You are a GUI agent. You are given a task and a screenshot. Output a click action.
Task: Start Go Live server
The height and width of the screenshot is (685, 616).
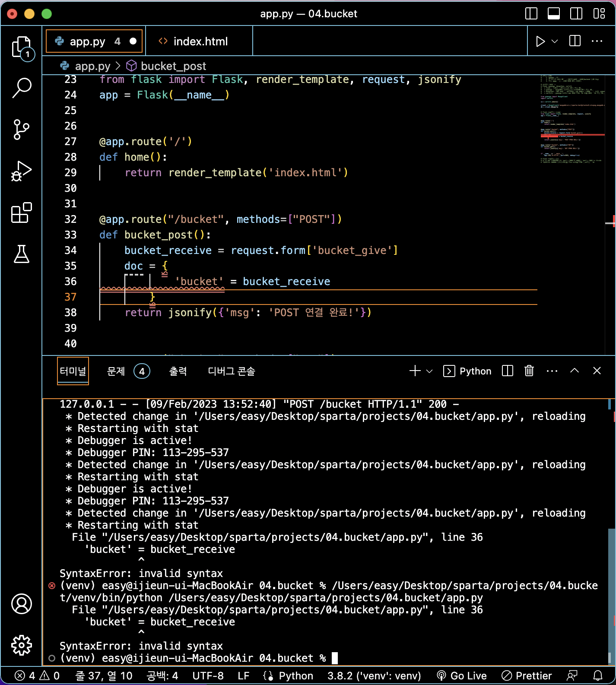pos(462,675)
